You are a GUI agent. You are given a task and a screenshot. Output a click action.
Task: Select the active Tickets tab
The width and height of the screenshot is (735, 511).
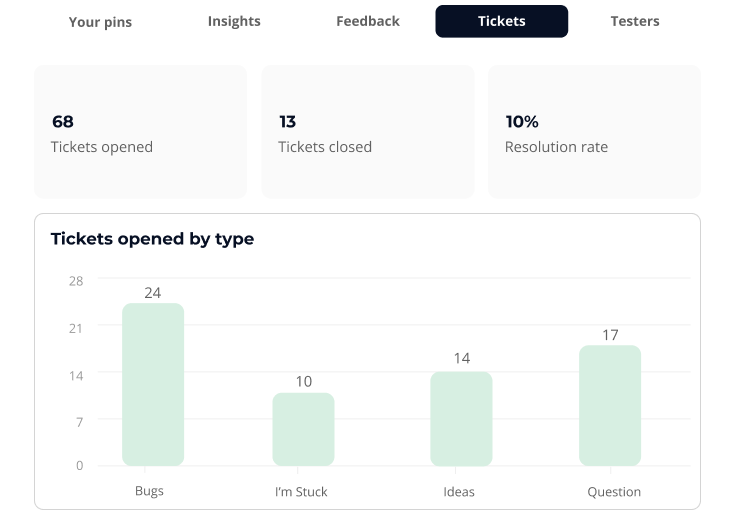(502, 21)
